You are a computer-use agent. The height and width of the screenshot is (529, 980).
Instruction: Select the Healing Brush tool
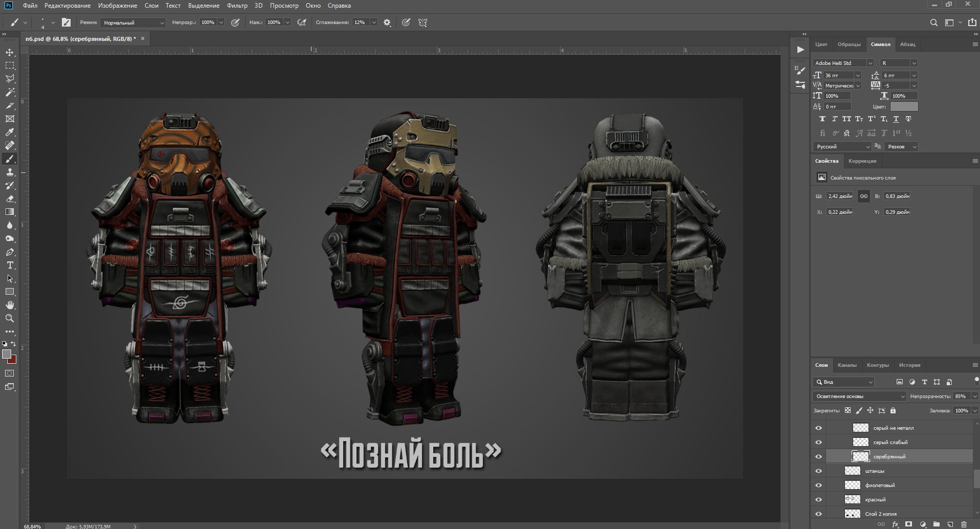[x=10, y=145]
